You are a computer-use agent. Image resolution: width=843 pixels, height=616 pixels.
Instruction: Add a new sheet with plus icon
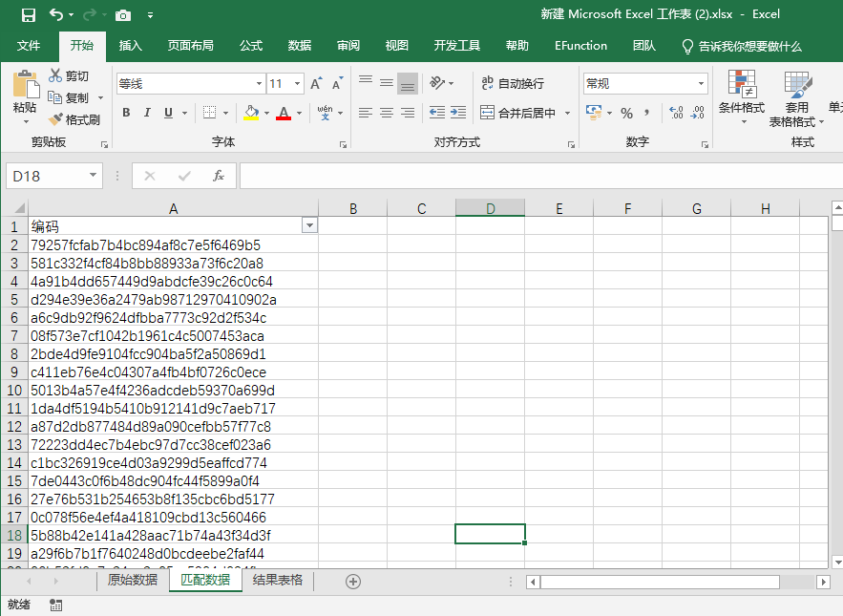(x=353, y=582)
